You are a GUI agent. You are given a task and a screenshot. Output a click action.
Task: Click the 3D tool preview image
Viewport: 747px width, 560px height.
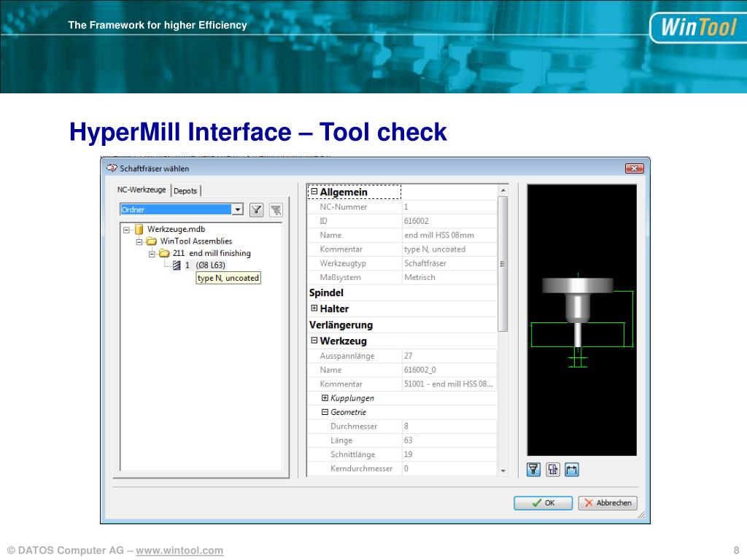coord(581,320)
